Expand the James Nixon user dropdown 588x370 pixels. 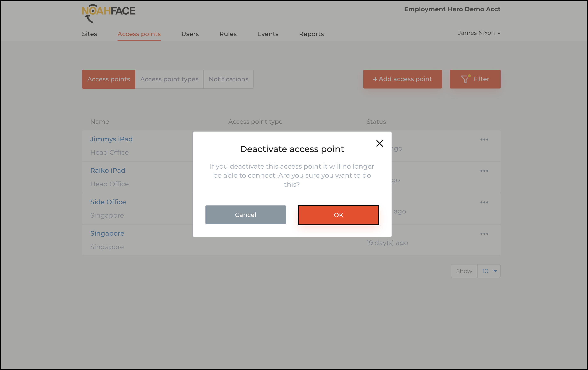point(479,33)
